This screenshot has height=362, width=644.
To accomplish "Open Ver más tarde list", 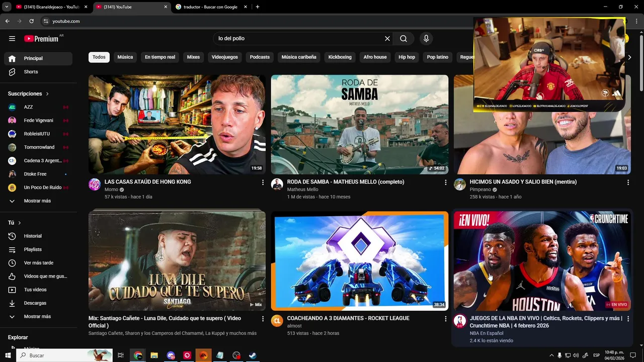I will [x=38, y=263].
